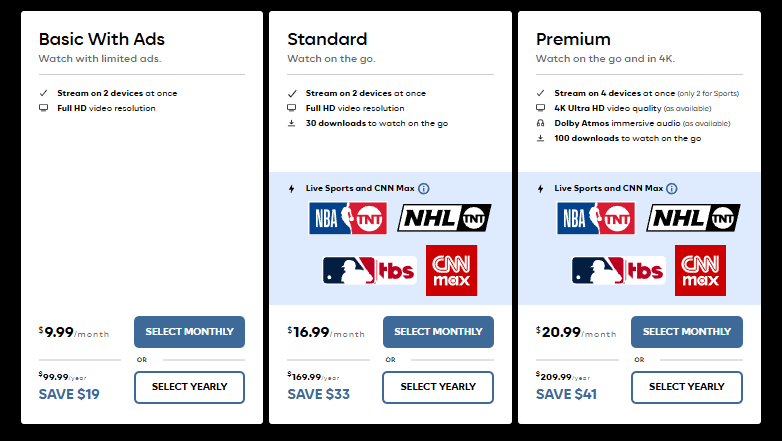Select Monthly for the Standard plan
Image resolution: width=782 pixels, height=441 pixels.
438,332
